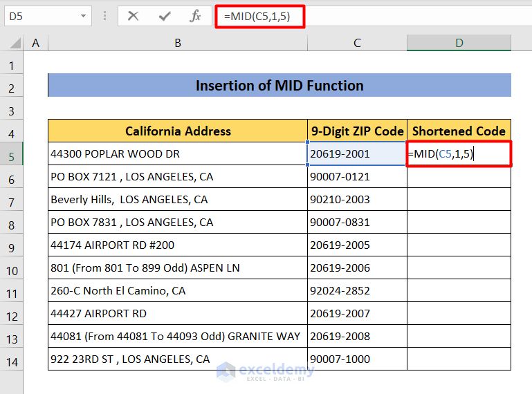Select ZIP cell '20619-2001'
Screen dimensions: 532x394
(x=357, y=153)
